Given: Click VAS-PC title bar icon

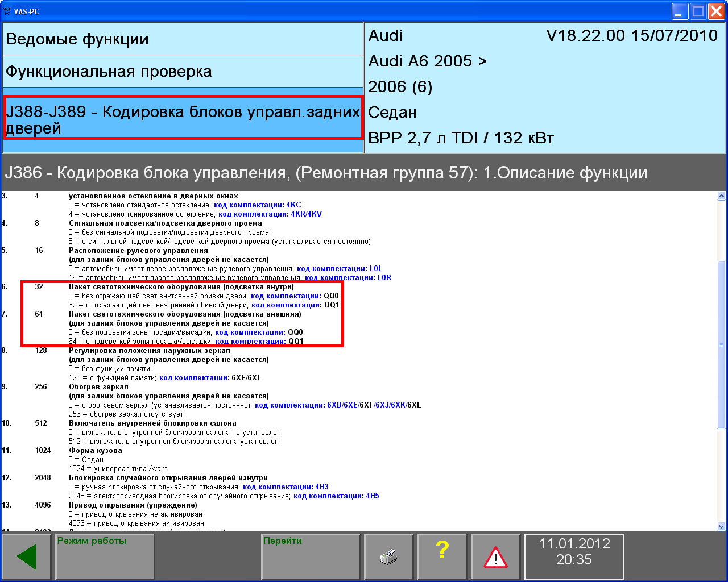Looking at the screenshot, I should (x=7, y=11).
